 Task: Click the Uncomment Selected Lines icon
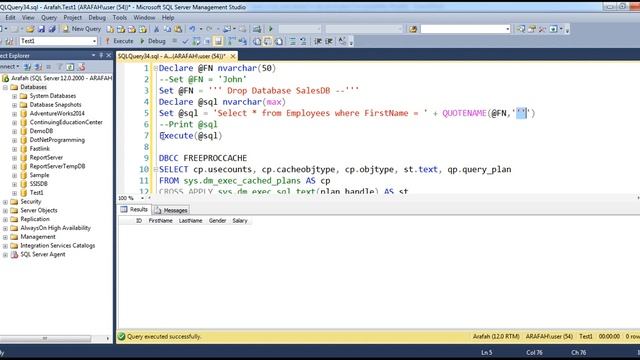pyautogui.click(x=303, y=41)
